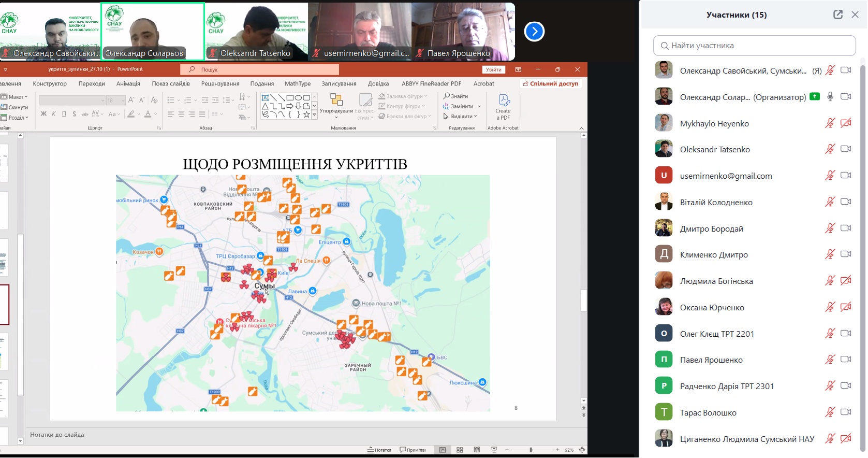Viewport: 868px width, 458px height.
Task: Click the zoom slider handle in status bar
Action: point(531,450)
